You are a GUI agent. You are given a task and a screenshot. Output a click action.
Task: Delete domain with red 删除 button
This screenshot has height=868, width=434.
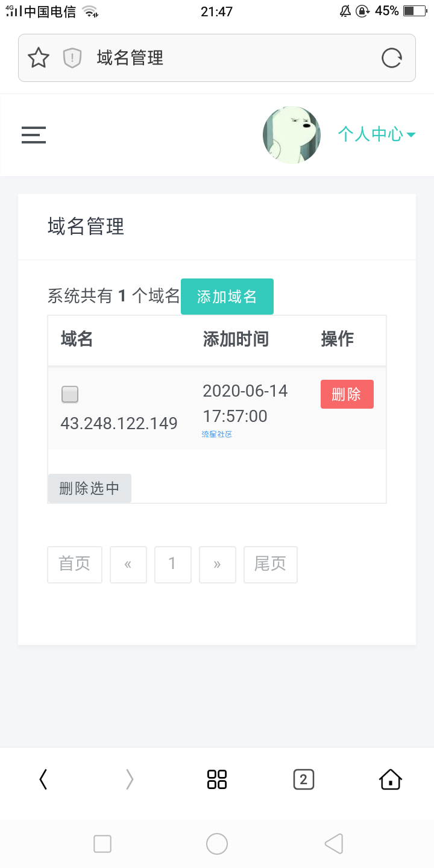click(347, 394)
